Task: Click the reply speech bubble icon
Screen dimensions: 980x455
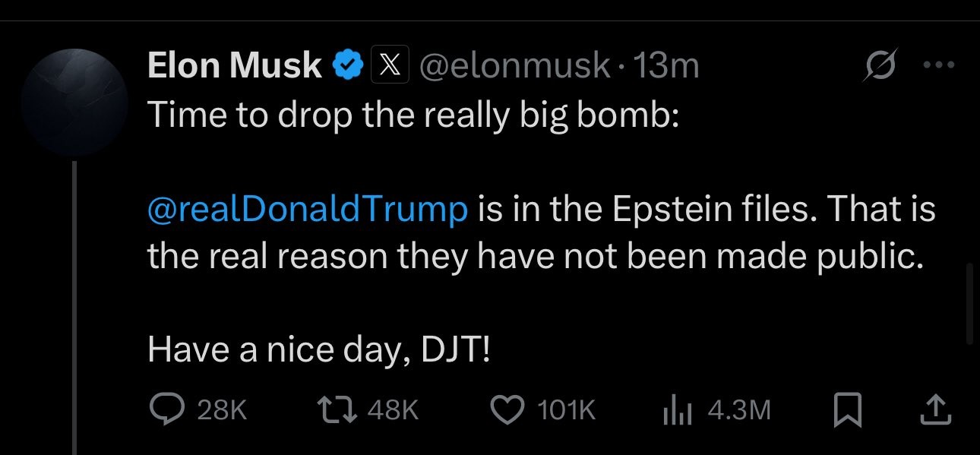Action: point(166,411)
